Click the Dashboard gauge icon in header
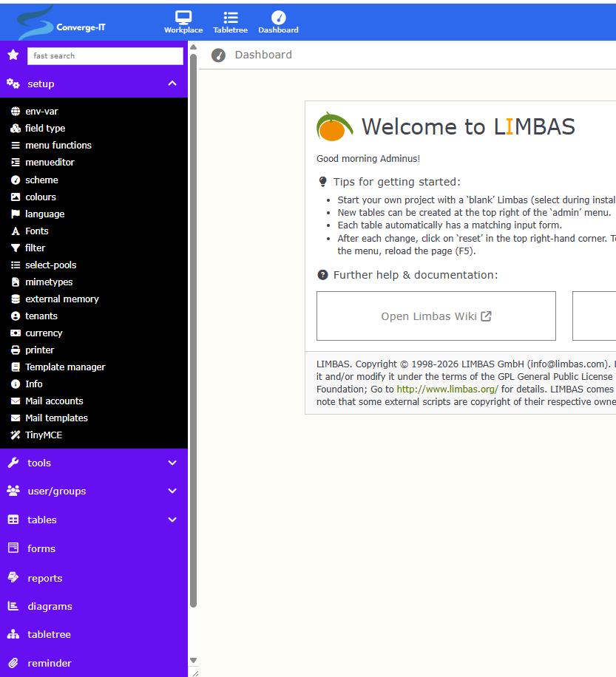Image resolution: width=616 pixels, height=677 pixels. coord(278,18)
